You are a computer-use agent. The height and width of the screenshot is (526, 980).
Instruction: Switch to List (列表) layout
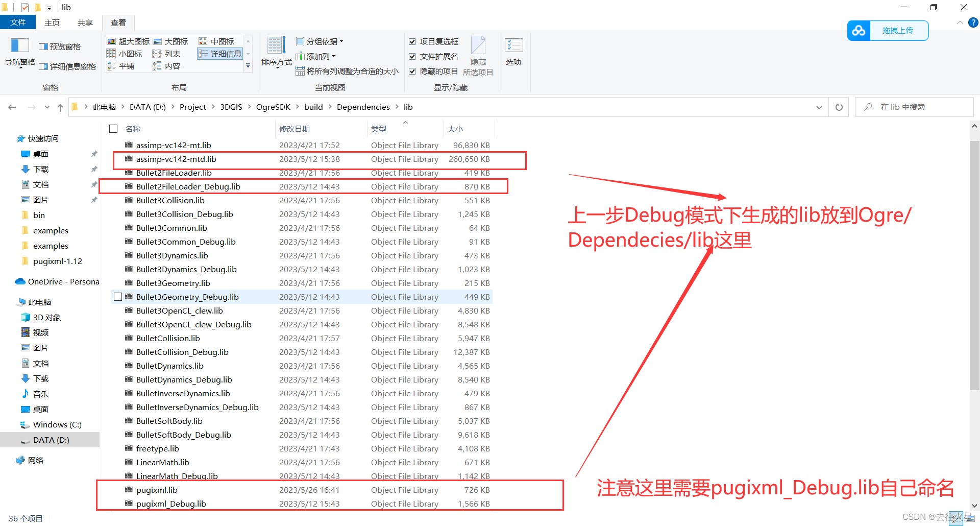point(166,54)
